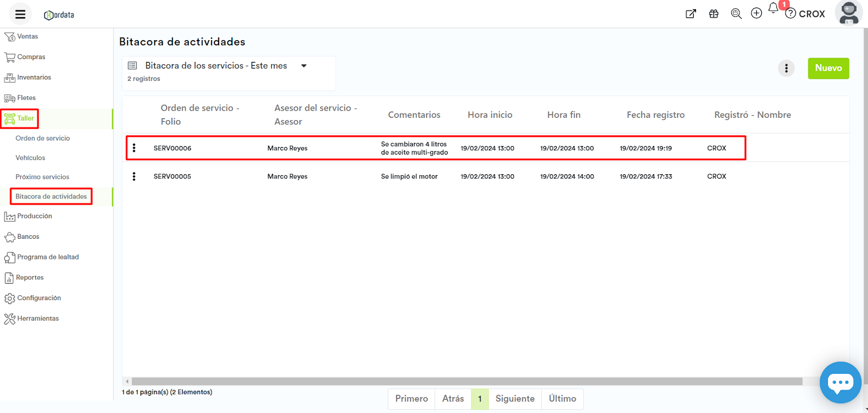This screenshot has height=413, width=868.
Task: Open the Inventarios menu item
Action: click(x=34, y=78)
